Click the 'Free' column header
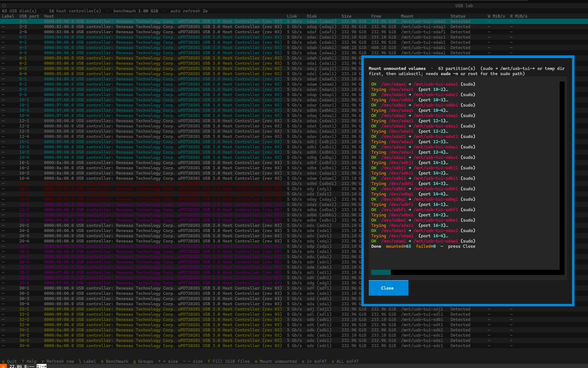The image size is (588, 368). click(376, 16)
